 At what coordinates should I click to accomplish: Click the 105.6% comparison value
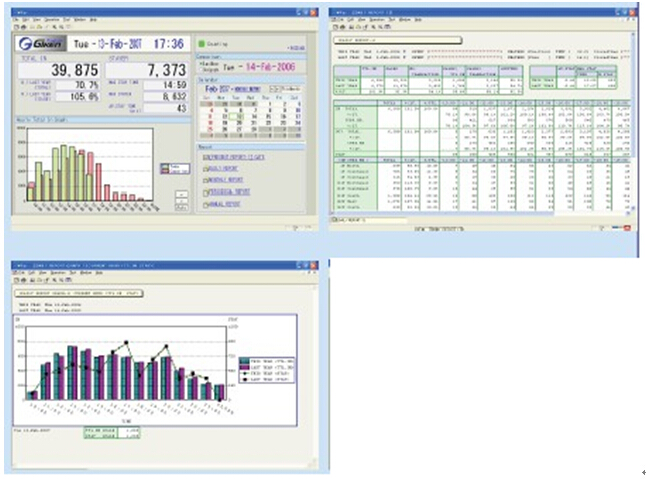tap(77, 96)
